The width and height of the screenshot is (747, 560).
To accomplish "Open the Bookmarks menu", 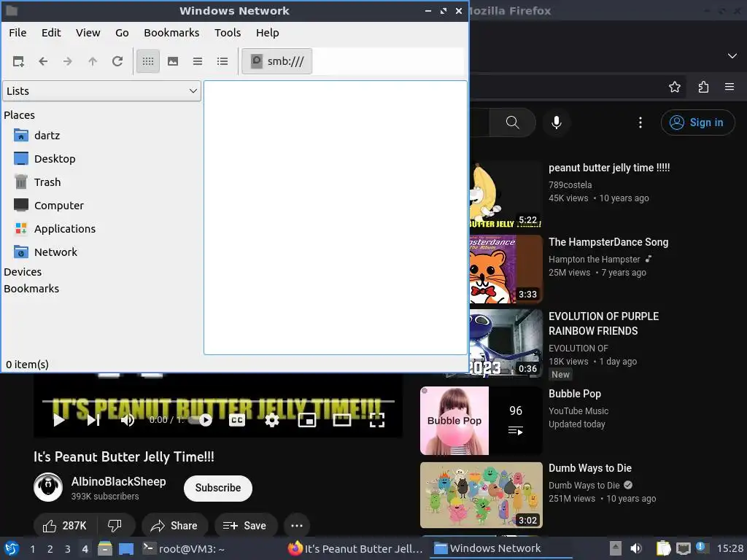I will click(171, 33).
